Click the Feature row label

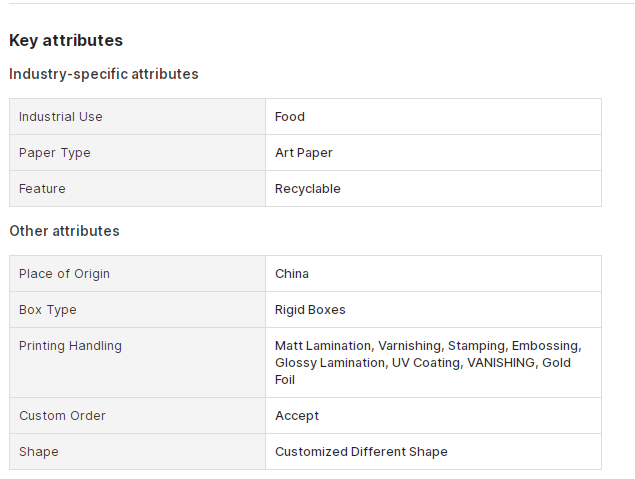click(x=42, y=189)
